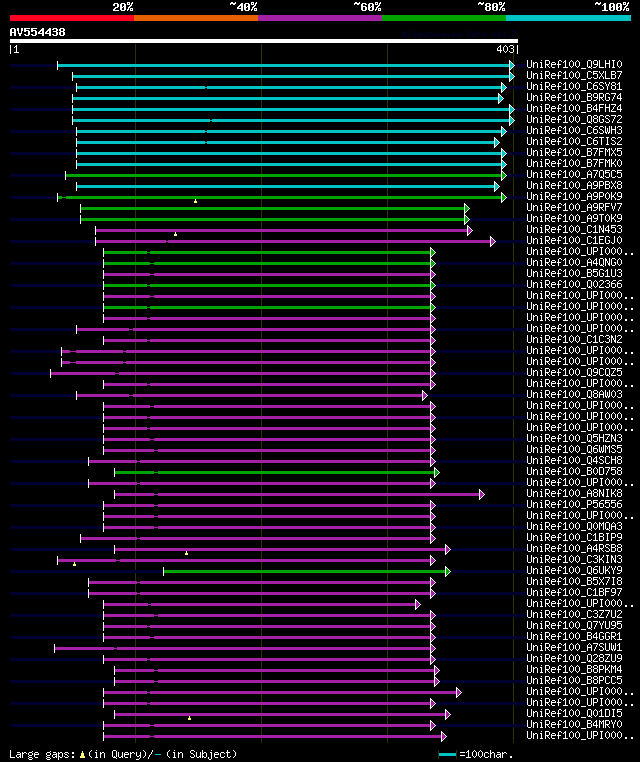Open hit UniRef100_B4FHZ4
This screenshot has width=640, height=762.
[574, 108]
